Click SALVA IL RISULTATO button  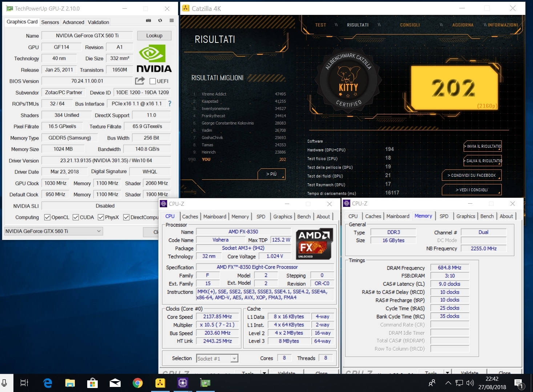tap(482, 161)
